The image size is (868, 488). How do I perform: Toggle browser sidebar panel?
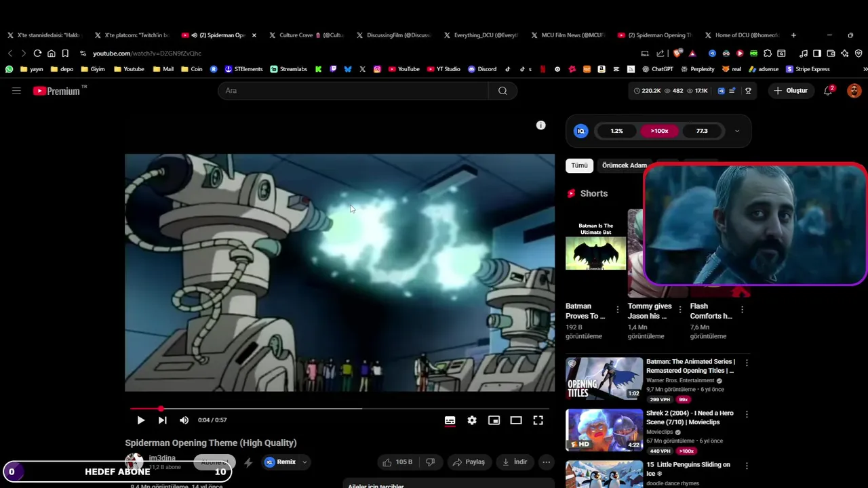pos(817,54)
